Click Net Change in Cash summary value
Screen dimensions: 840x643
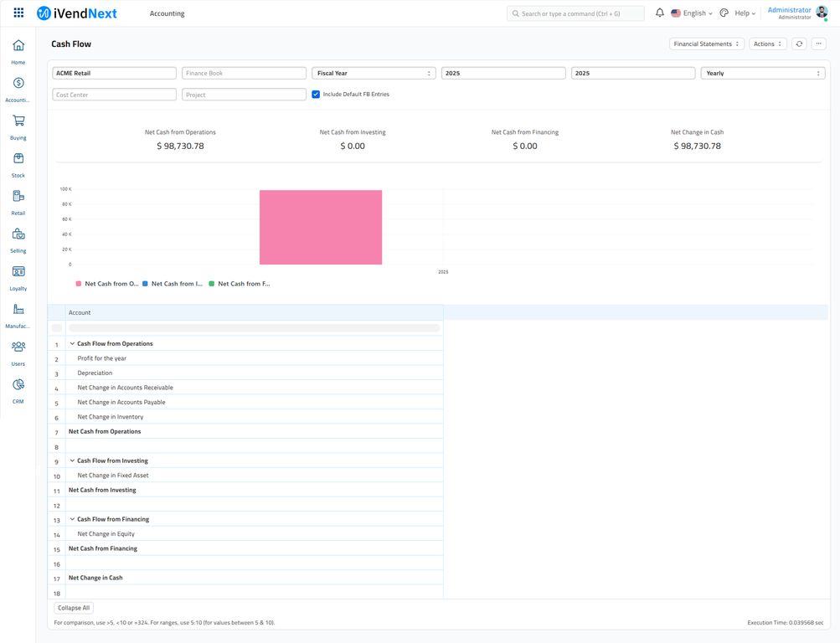tap(697, 147)
